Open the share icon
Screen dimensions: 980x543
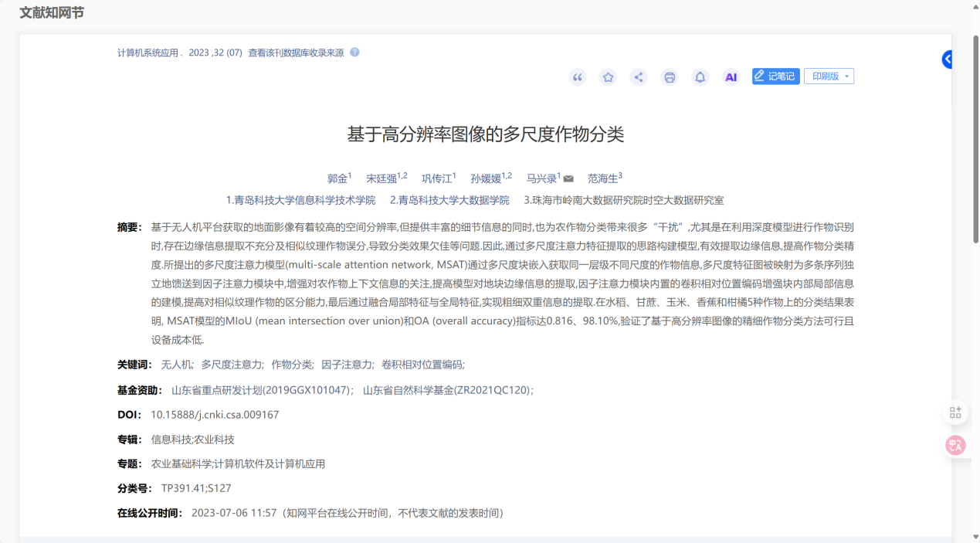click(x=639, y=77)
